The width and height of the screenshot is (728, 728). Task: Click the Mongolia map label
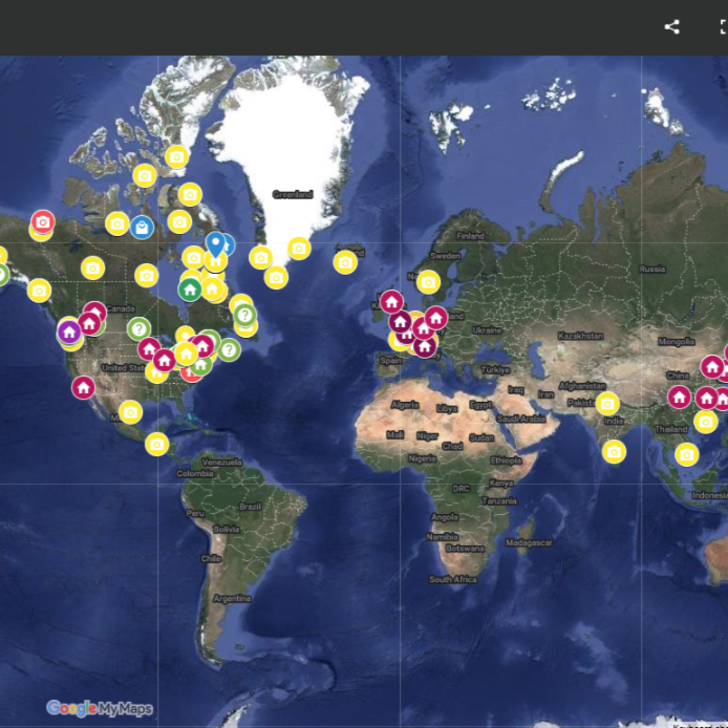(x=676, y=342)
